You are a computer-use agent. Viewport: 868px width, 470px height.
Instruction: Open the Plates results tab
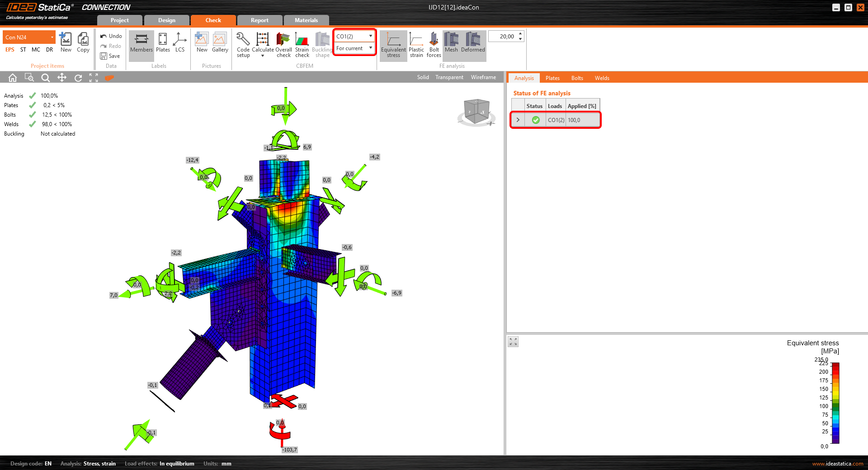coord(552,78)
